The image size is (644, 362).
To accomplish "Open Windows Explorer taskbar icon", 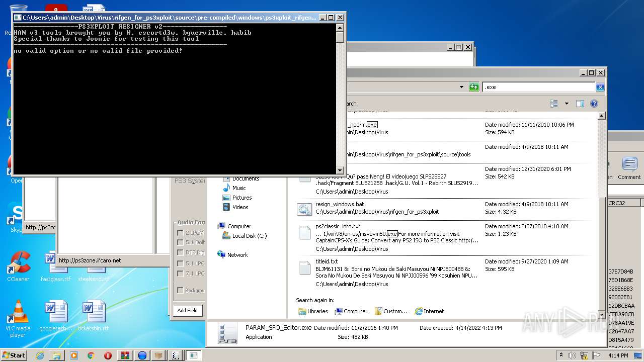I will tap(57, 355).
